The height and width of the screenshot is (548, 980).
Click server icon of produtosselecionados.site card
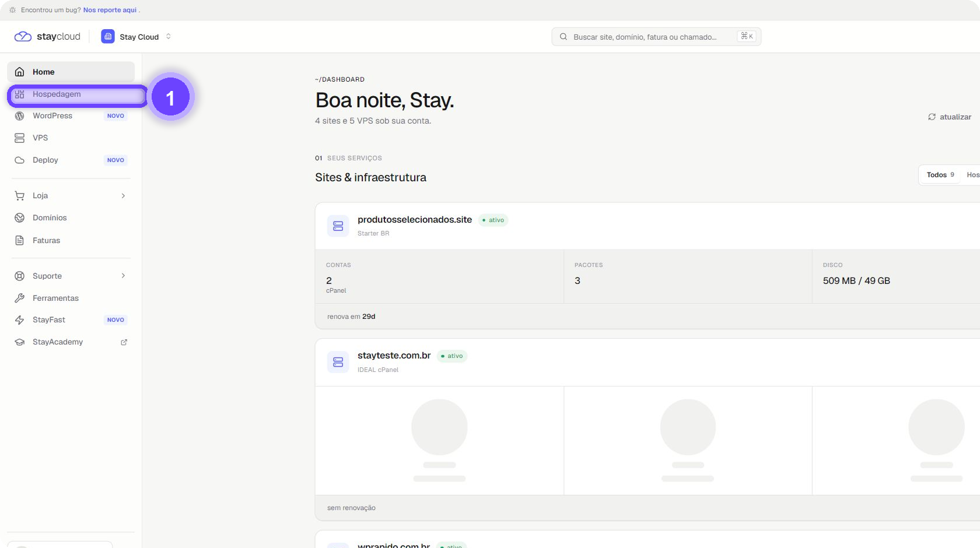[x=338, y=226]
